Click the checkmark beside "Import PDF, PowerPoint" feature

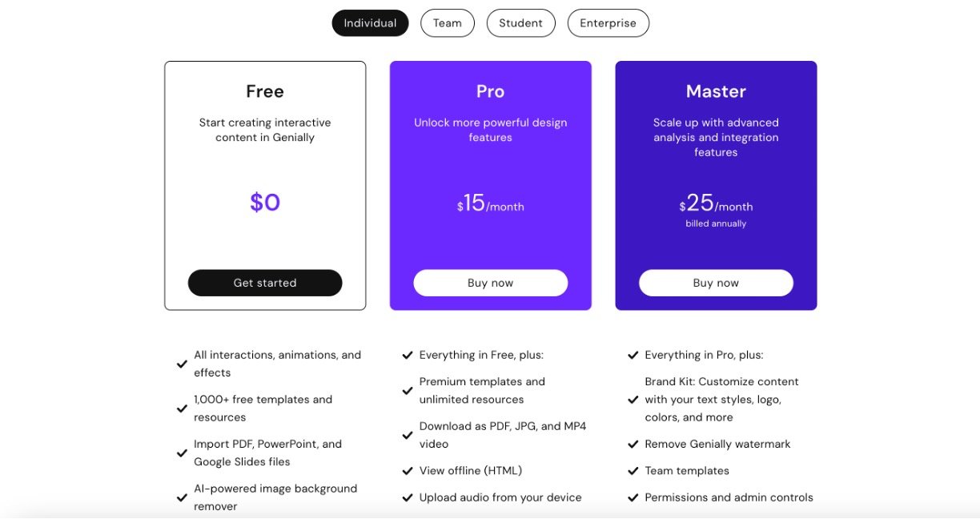182,453
